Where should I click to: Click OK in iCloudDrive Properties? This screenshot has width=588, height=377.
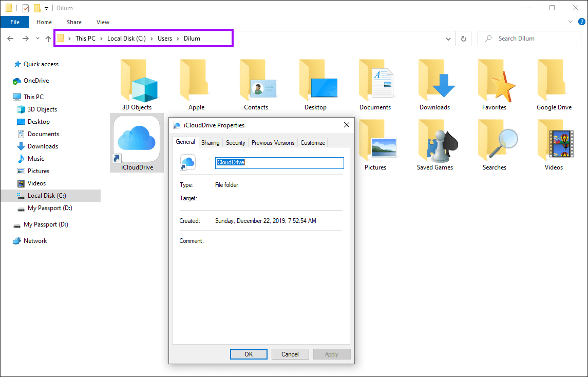tap(249, 354)
